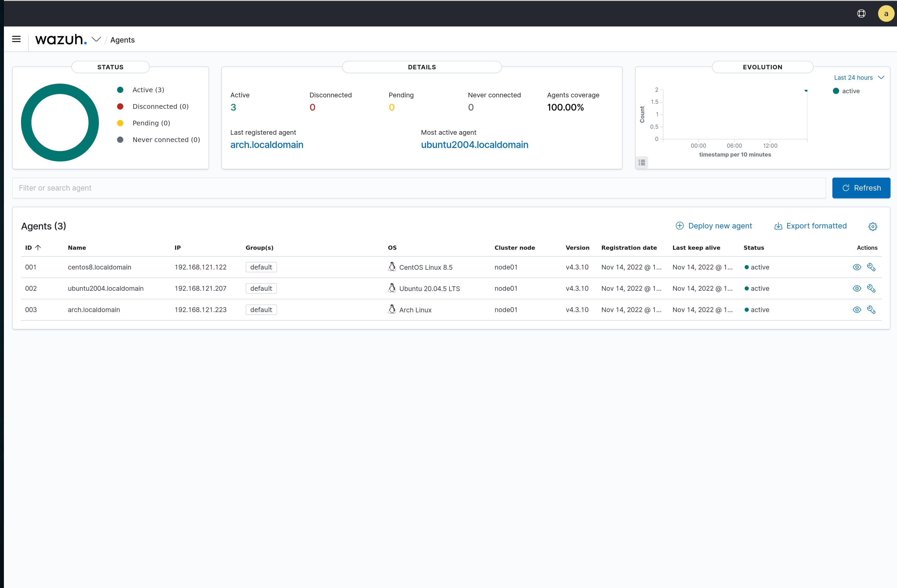
Task: Click the default group badge for ubuntu2004.localdomain
Action: pyautogui.click(x=261, y=288)
